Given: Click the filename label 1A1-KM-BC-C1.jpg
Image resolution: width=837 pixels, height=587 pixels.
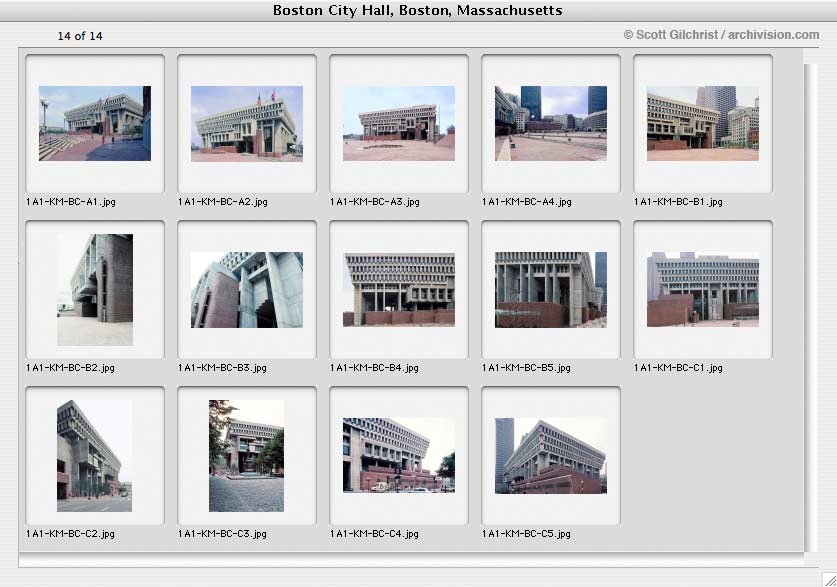Looking at the screenshot, I should coord(678,368).
